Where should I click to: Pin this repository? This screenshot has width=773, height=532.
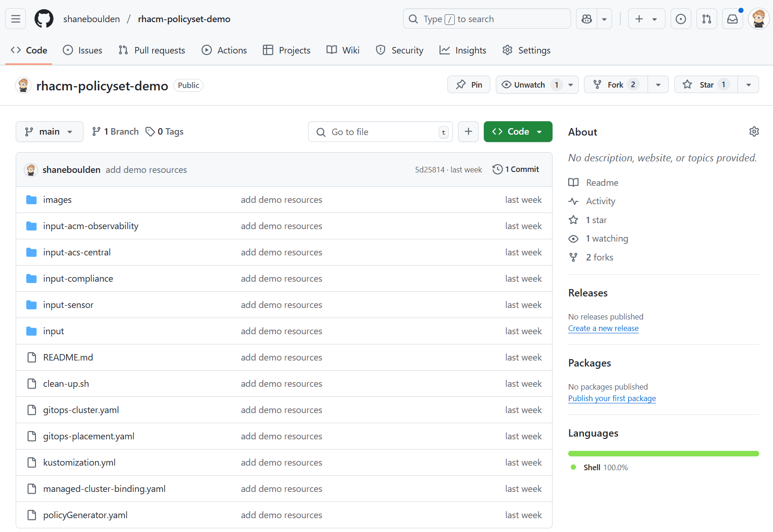469,85
